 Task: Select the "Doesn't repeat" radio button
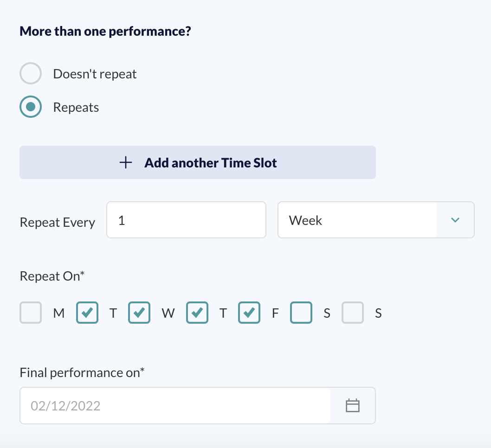tap(31, 73)
